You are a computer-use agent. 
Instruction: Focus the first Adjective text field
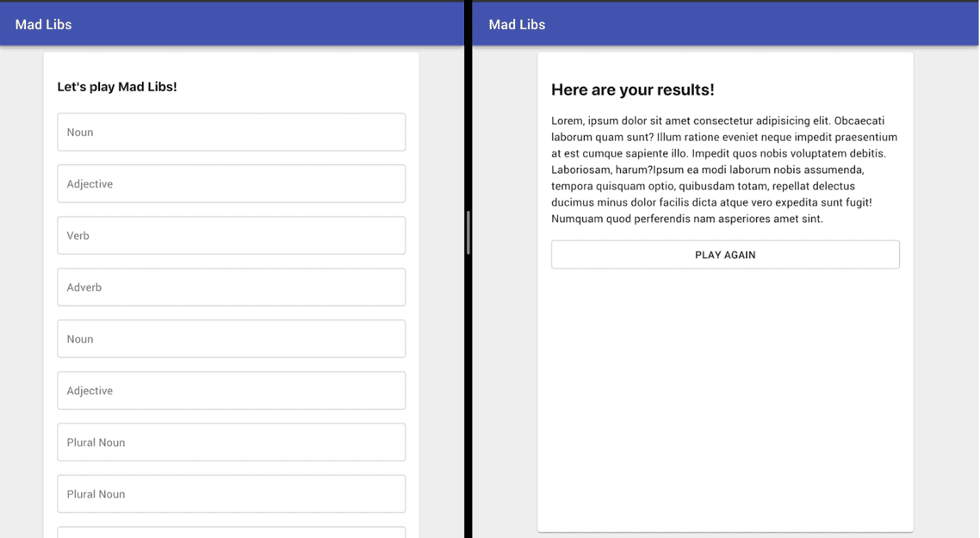pyautogui.click(x=231, y=184)
